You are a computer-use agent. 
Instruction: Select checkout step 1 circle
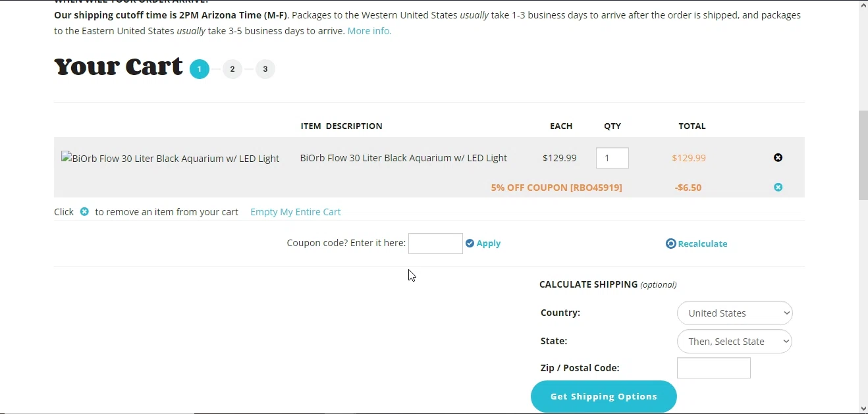(x=200, y=69)
